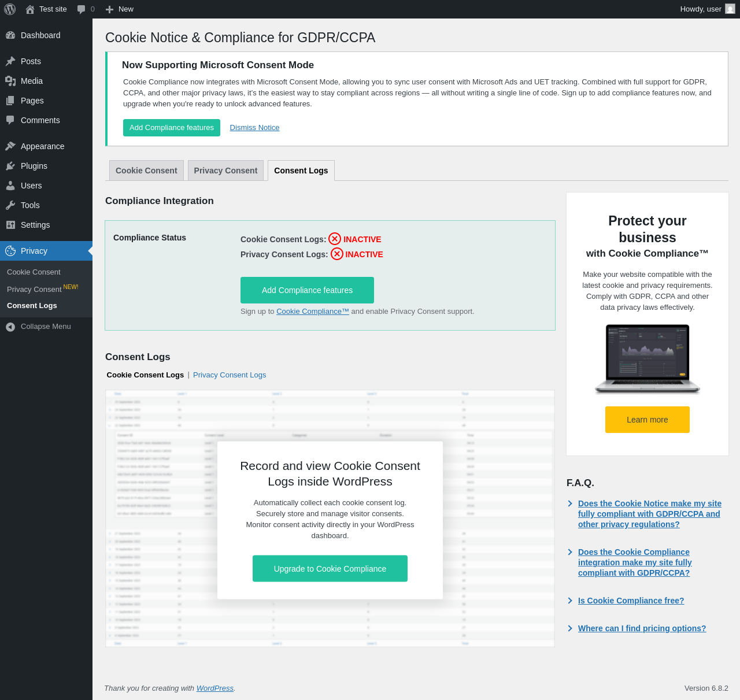Click the Tools wrench icon

pos(10,205)
